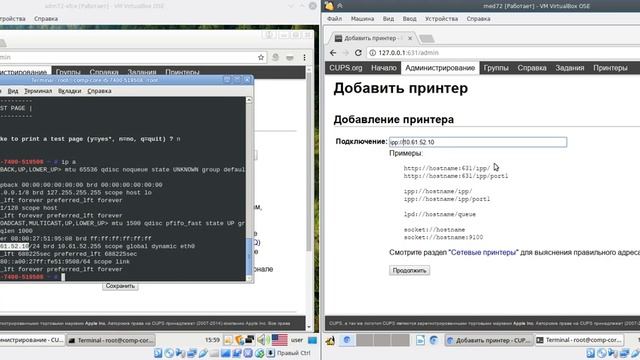Open Принтеры tab in left CUPS page
Screen dimensions: 640x360
tap(182, 72)
